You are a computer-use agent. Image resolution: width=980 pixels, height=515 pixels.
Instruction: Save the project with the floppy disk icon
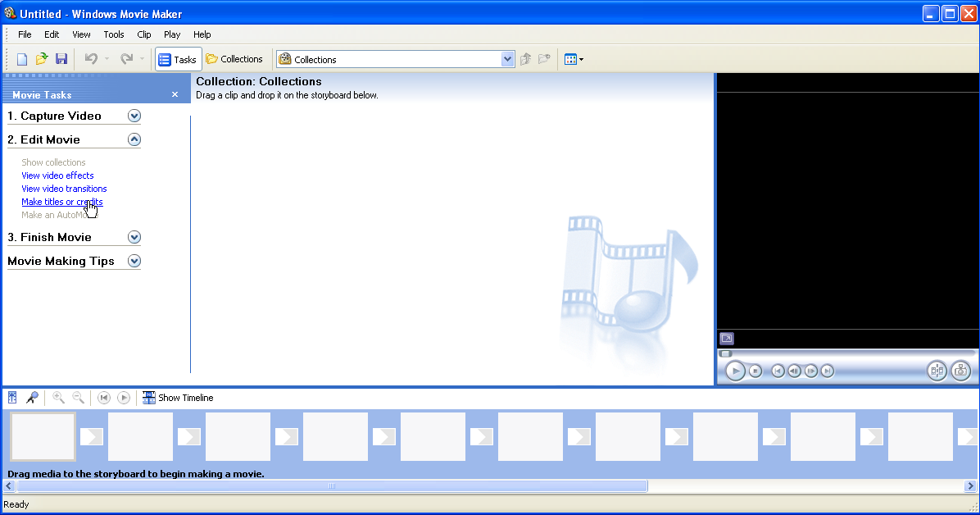click(61, 59)
